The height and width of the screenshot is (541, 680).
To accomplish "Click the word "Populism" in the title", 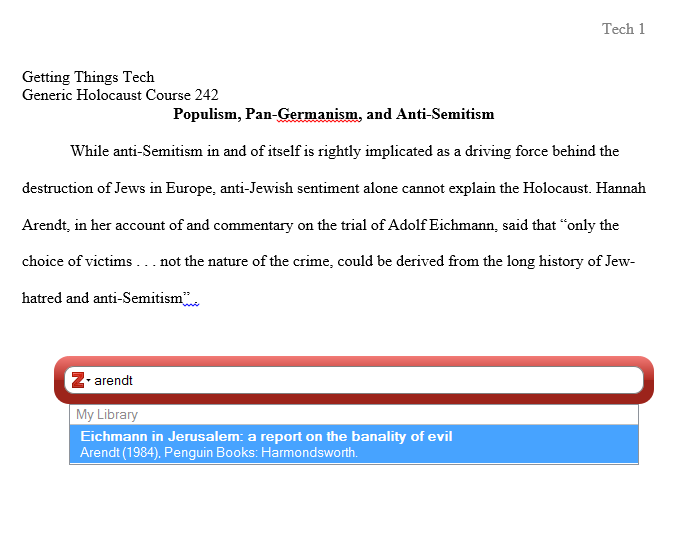I will pos(206,114).
